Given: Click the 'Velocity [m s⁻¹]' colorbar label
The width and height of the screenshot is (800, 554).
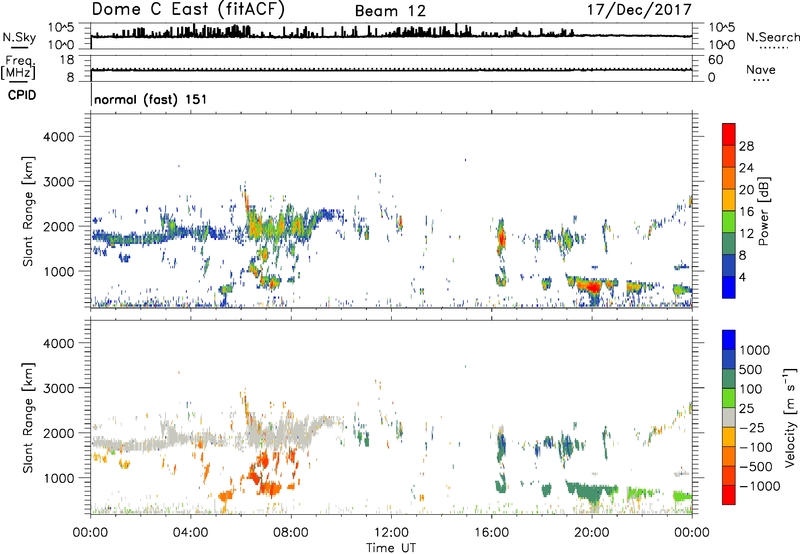Looking at the screenshot, I should (x=790, y=417).
